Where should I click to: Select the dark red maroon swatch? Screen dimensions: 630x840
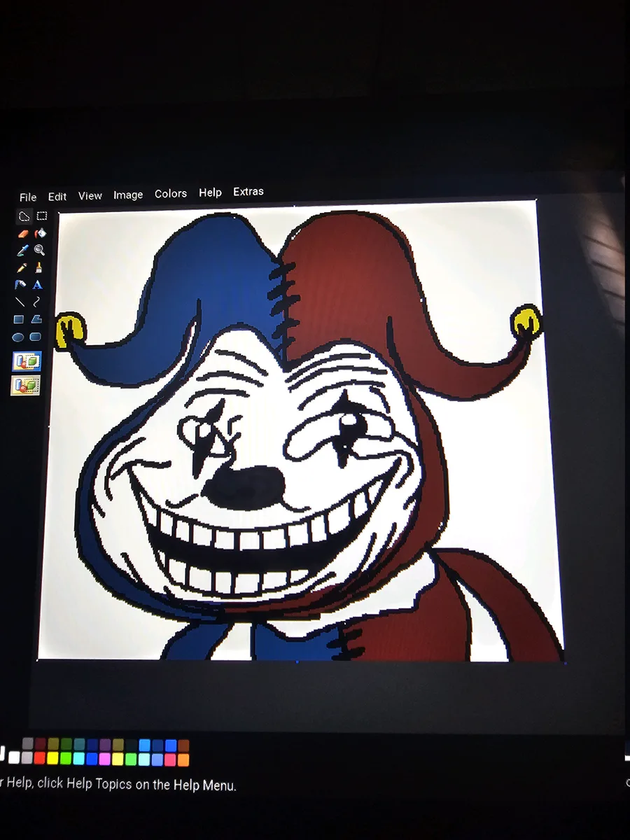pyautogui.click(x=41, y=743)
